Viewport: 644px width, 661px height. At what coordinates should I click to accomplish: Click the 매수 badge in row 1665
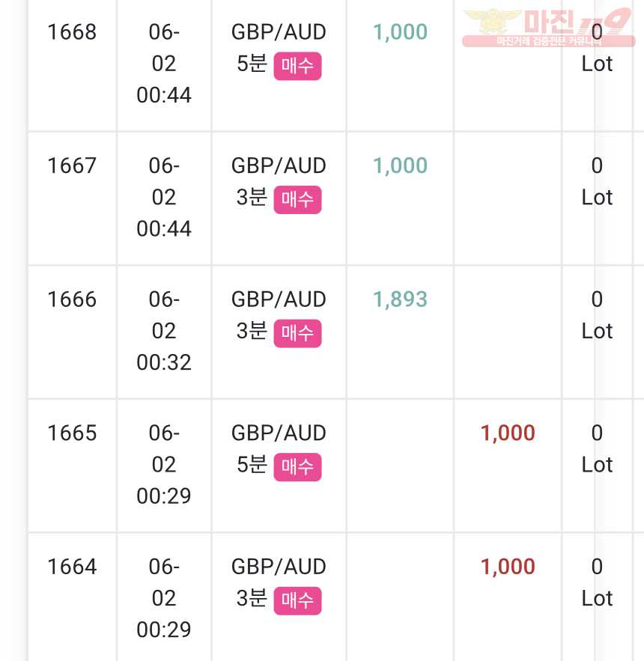[x=297, y=467]
